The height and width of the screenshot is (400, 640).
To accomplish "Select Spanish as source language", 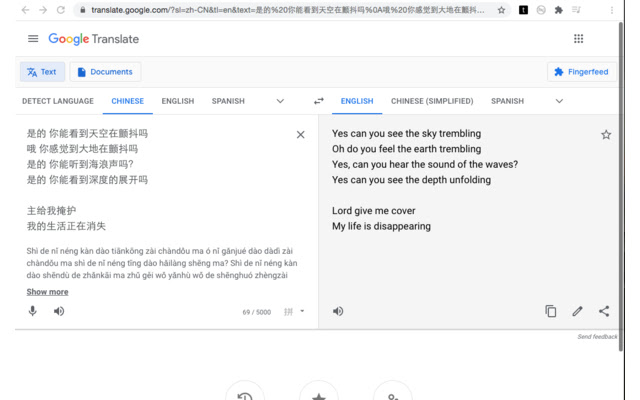I will [x=228, y=101].
